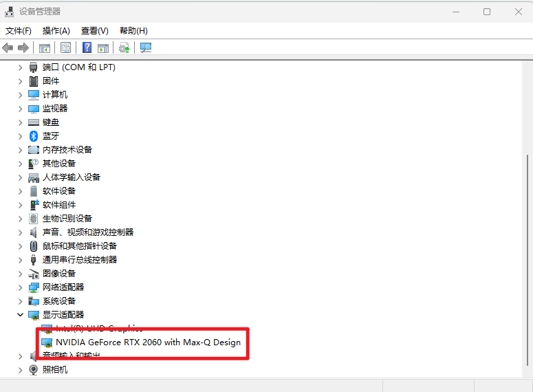
Task: Expand the 计算机 node chevron
Action: tap(20, 95)
